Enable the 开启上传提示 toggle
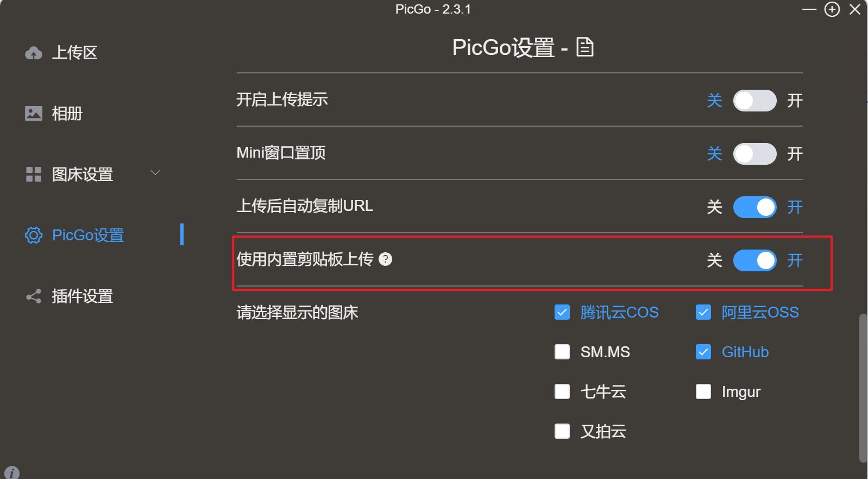The width and height of the screenshot is (868, 479). (x=754, y=101)
